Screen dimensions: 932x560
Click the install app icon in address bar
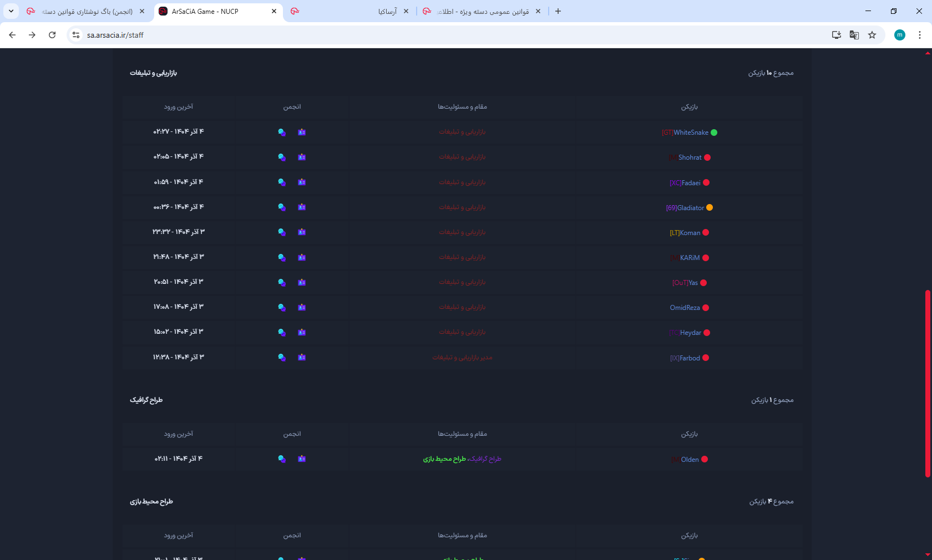(836, 35)
